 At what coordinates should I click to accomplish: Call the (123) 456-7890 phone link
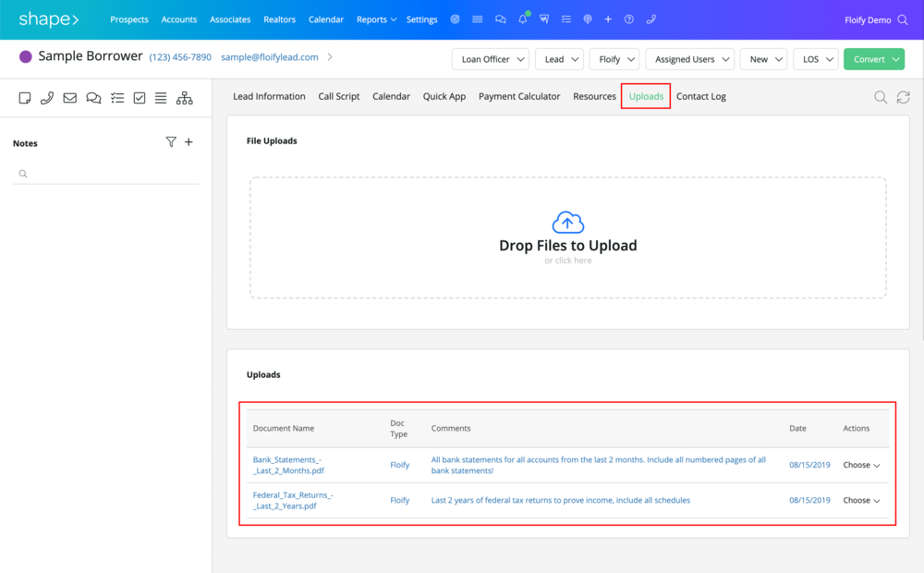click(180, 57)
